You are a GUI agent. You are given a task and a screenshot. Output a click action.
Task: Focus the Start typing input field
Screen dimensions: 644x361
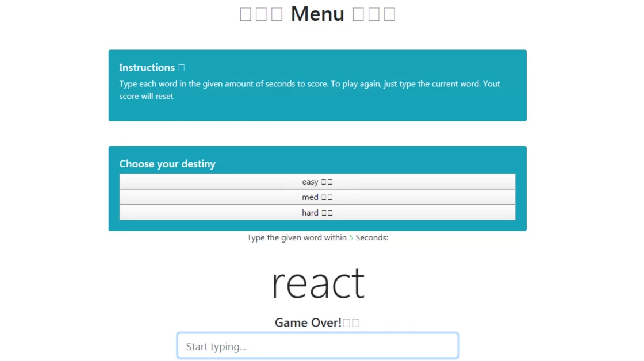click(x=317, y=347)
